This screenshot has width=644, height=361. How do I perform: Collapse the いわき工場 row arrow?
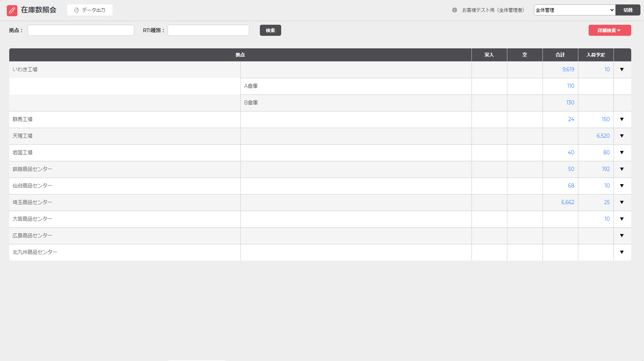point(622,70)
